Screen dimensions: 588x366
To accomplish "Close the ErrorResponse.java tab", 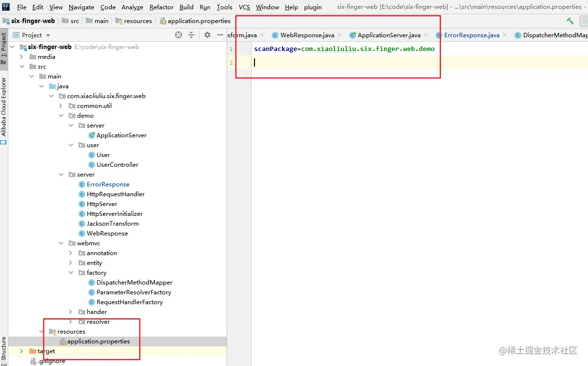I will coord(505,35).
